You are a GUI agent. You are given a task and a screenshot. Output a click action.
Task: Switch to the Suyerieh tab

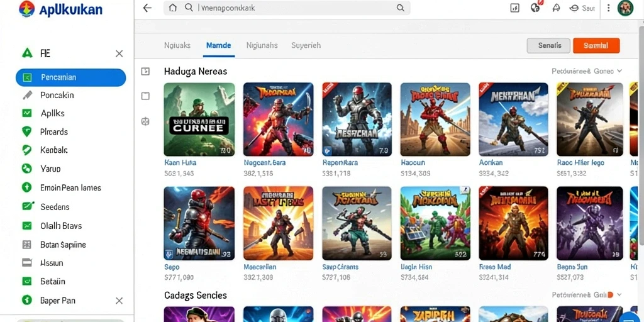click(306, 45)
